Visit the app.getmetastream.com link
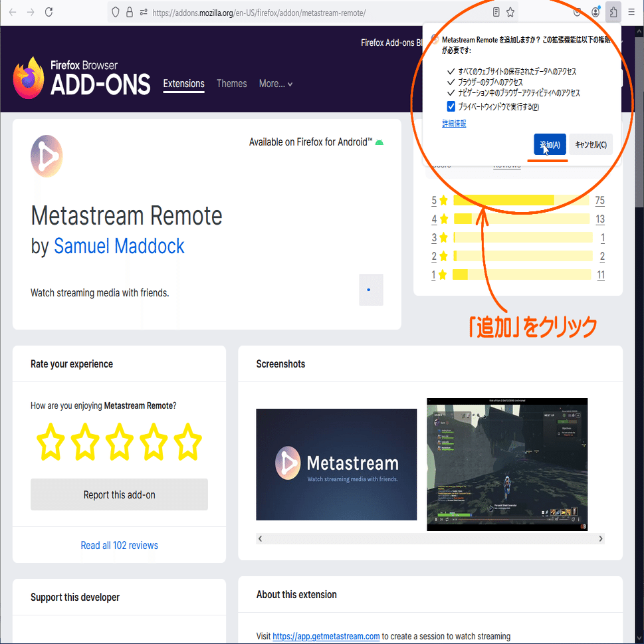Screen dimensions: 644x644 click(326, 636)
